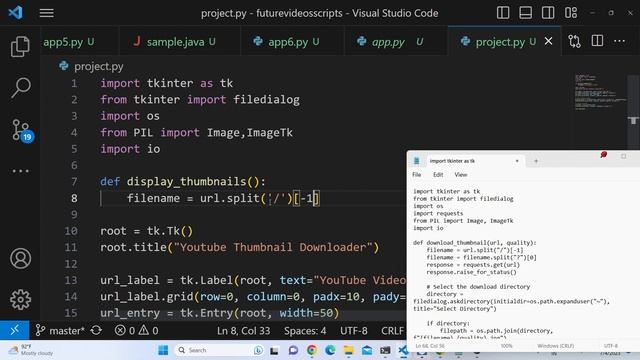Synchronize changes icon in status bar
This screenshot has width=640, height=360.
96,330
